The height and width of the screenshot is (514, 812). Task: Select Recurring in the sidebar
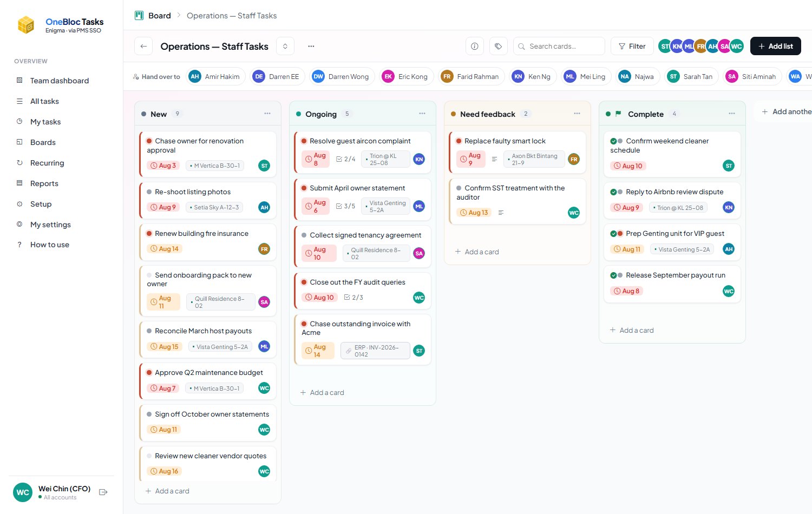(47, 163)
